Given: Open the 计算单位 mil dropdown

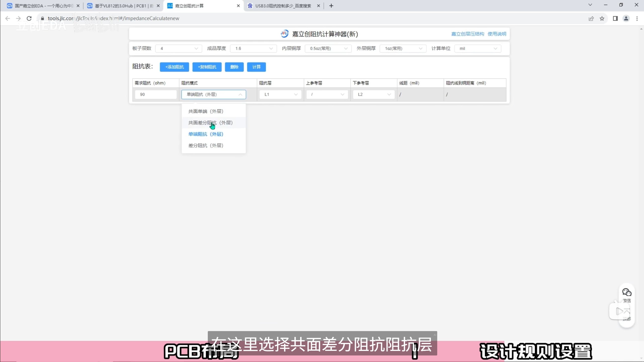Looking at the screenshot, I should click(478, 49).
